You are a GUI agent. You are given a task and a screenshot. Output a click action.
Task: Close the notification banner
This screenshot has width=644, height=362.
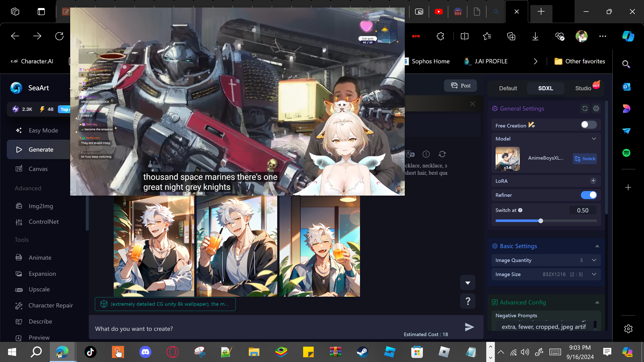click(x=472, y=104)
